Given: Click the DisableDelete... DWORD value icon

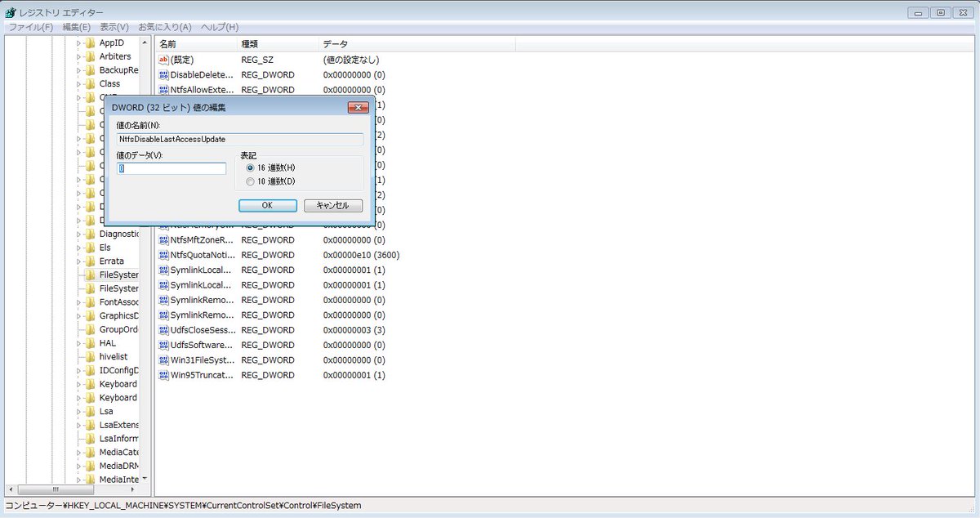Looking at the screenshot, I should [163, 75].
